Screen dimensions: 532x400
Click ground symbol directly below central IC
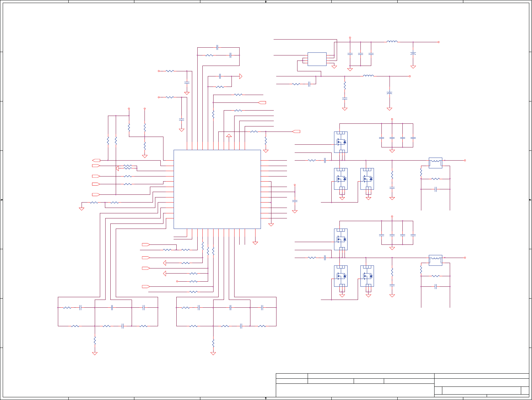[256, 243]
